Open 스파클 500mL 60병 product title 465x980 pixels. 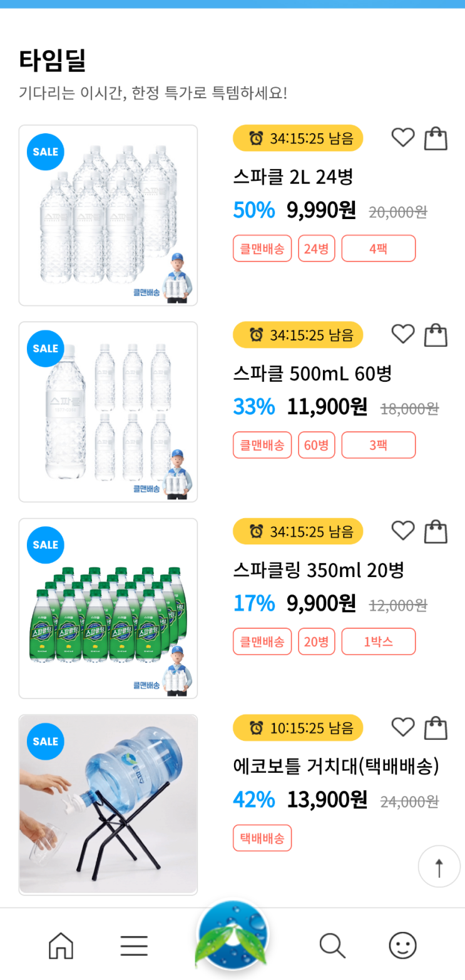(312, 374)
